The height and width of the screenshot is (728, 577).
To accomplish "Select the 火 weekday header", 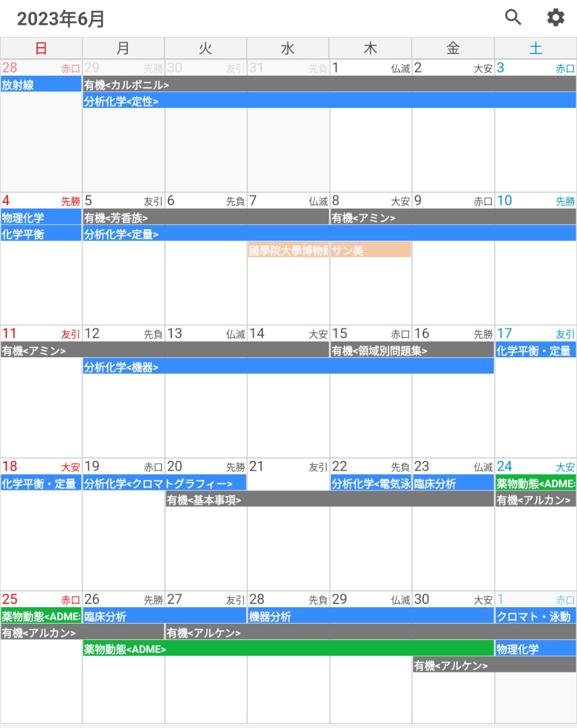I will (x=206, y=48).
